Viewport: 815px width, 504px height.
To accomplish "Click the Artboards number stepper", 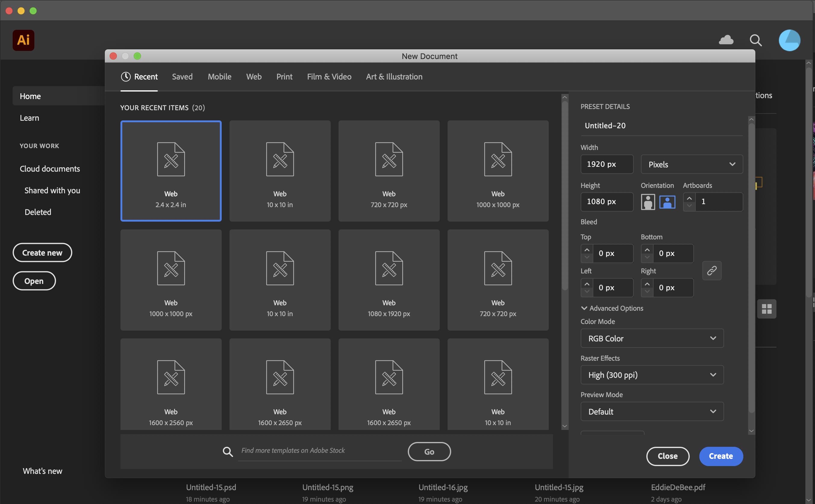I will point(690,201).
